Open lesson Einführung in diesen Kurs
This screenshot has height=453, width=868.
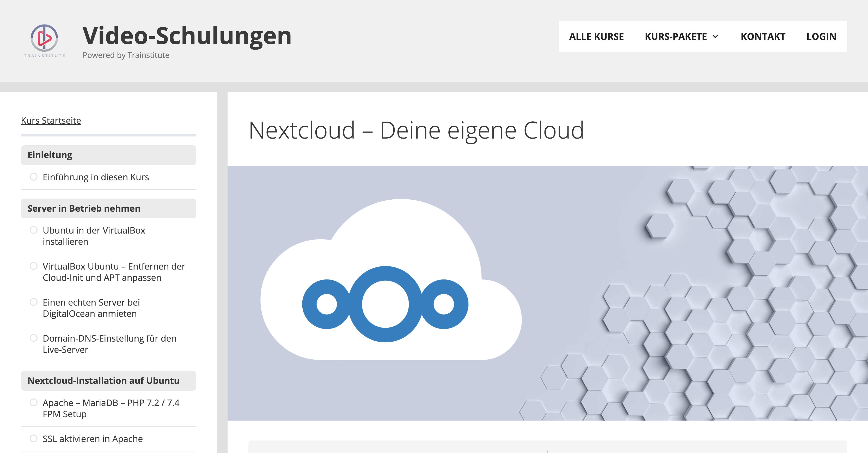[96, 177]
